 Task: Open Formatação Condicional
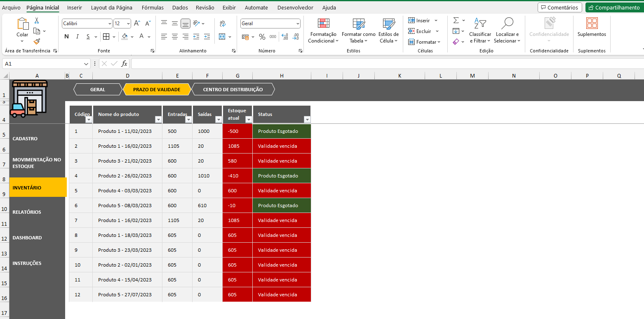click(x=323, y=31)
